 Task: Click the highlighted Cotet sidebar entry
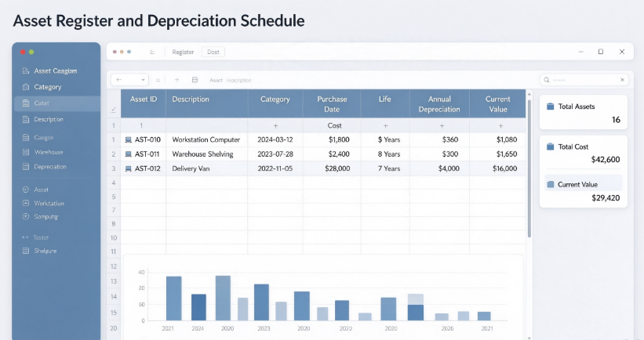click(57, 103)
